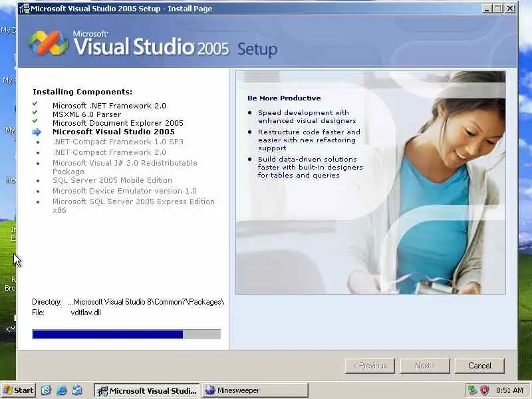Close the Visual Studio setup window
Screen dimensions: 532x399
click(509, 9)
